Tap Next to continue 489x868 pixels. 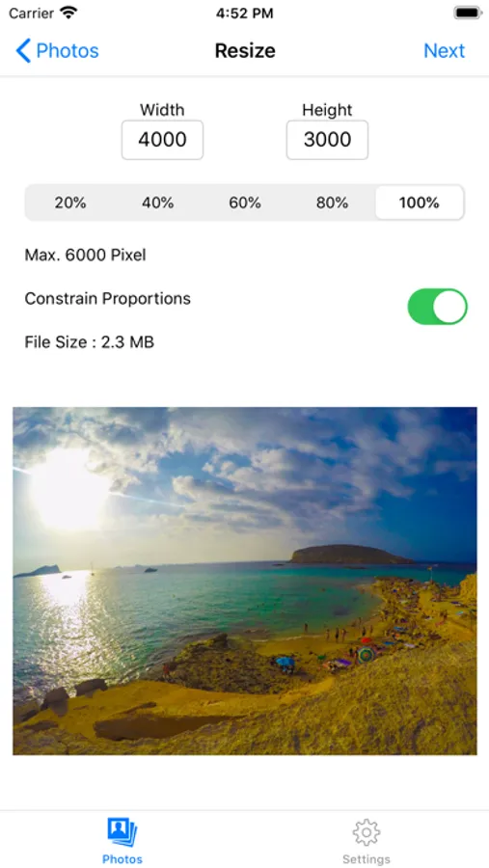[x=444, y=50]
